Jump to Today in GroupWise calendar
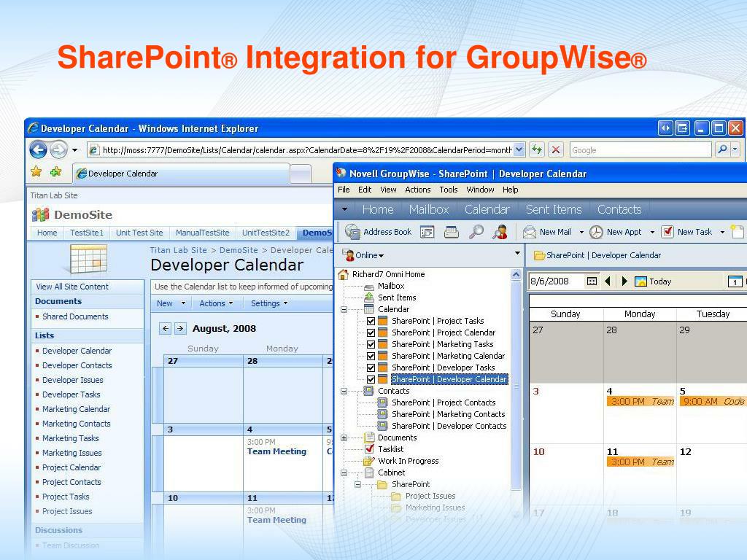This screenshot has width=747, height=560. click(653, 281)
